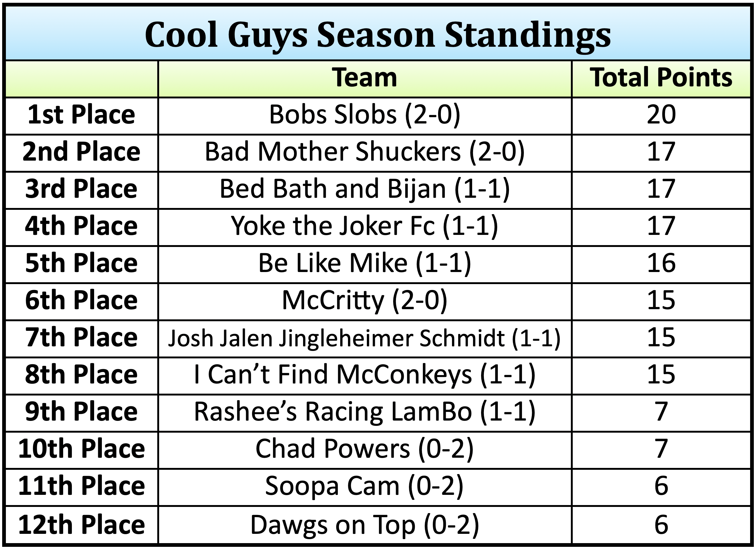Click the Bed Bath and Bijan cell

click(x=364, y=189)
